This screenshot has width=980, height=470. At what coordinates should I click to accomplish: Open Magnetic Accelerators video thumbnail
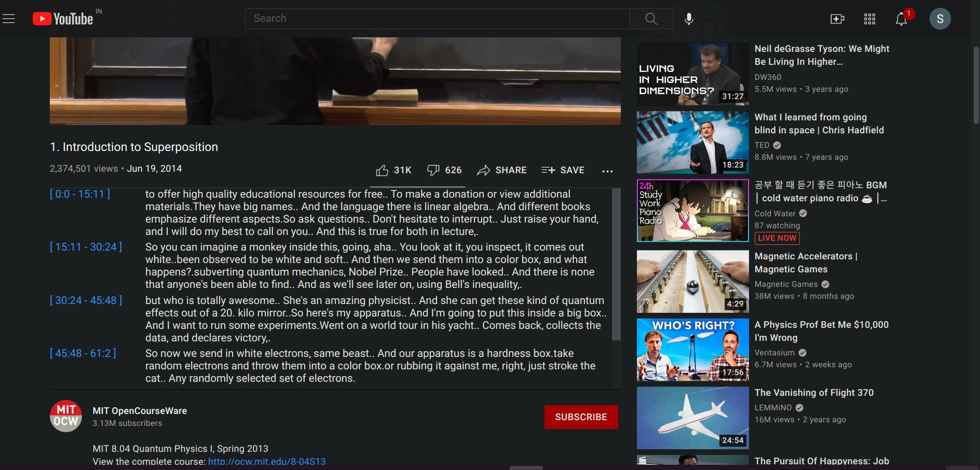coord(693,281)
